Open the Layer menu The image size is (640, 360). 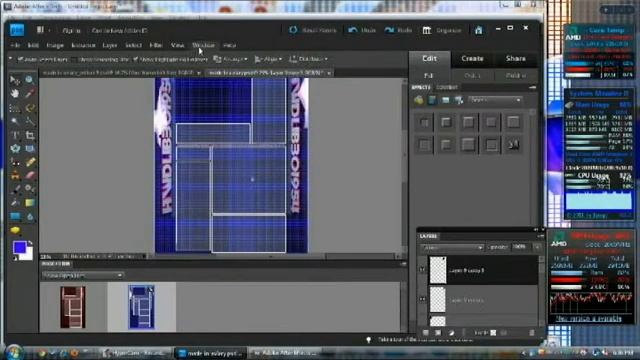click(x=110, y=45)
